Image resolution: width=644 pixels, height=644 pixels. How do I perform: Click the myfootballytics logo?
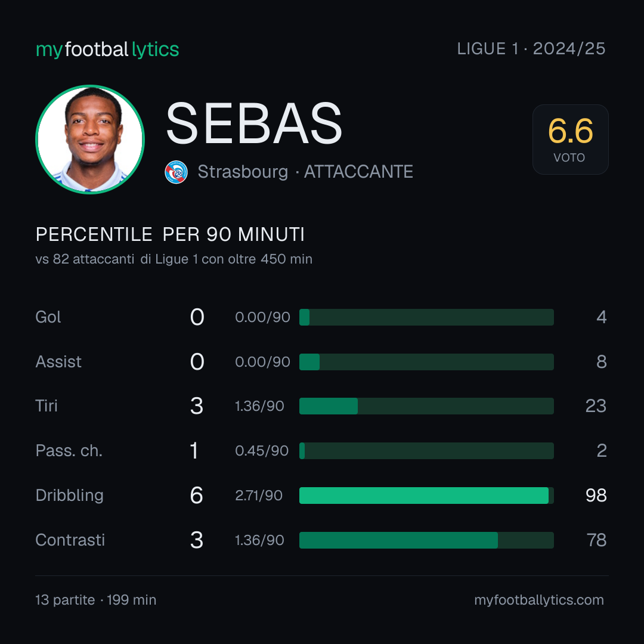pos(107,49)
